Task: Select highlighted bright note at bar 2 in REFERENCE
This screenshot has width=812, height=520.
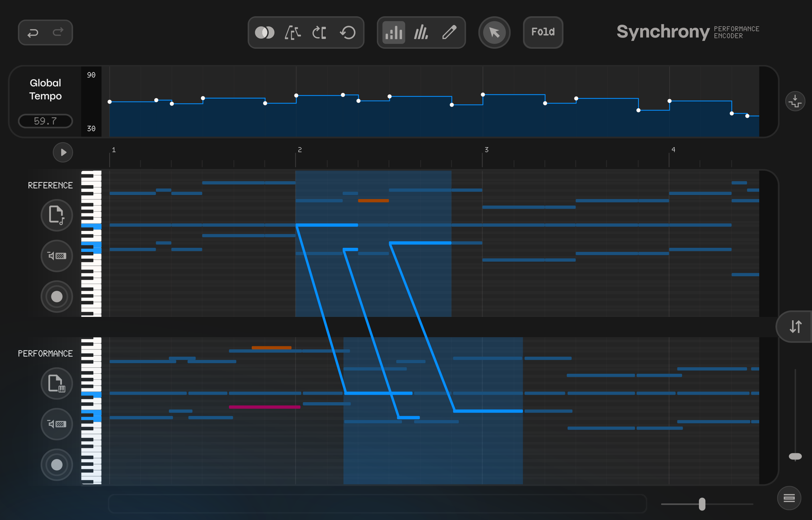Action: (x=327, y=225)
